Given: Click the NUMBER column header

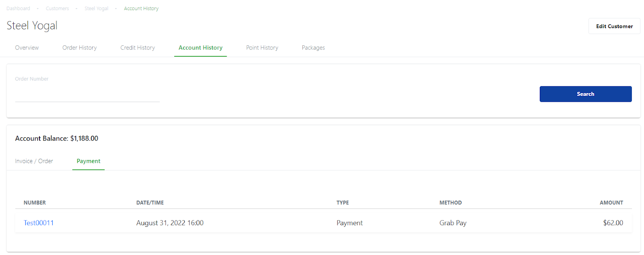Looking at the screenshot, I should coord(35,203).
